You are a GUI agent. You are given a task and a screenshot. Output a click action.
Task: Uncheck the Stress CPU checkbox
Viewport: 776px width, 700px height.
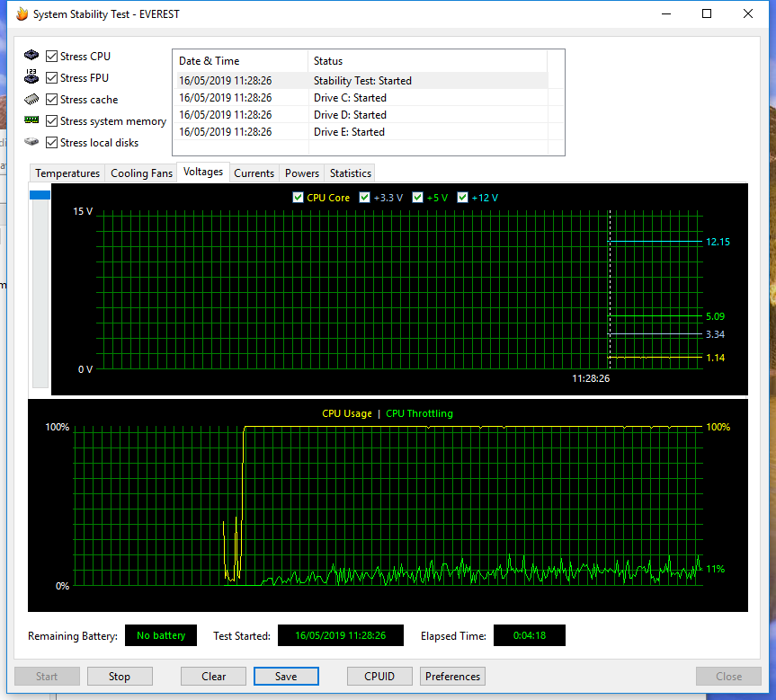click(x=51, y=57)
